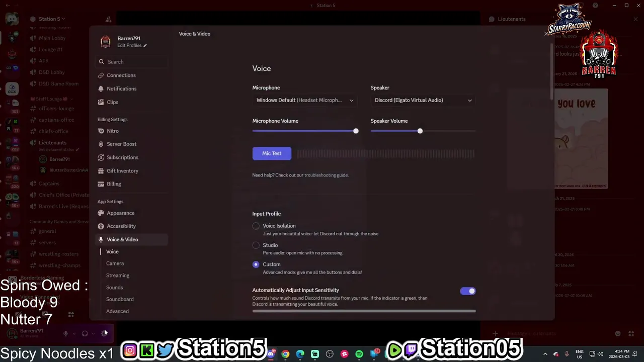This screenshot has height=362, width=644.
Task: Select the Studio input profile
Action: 256,245
